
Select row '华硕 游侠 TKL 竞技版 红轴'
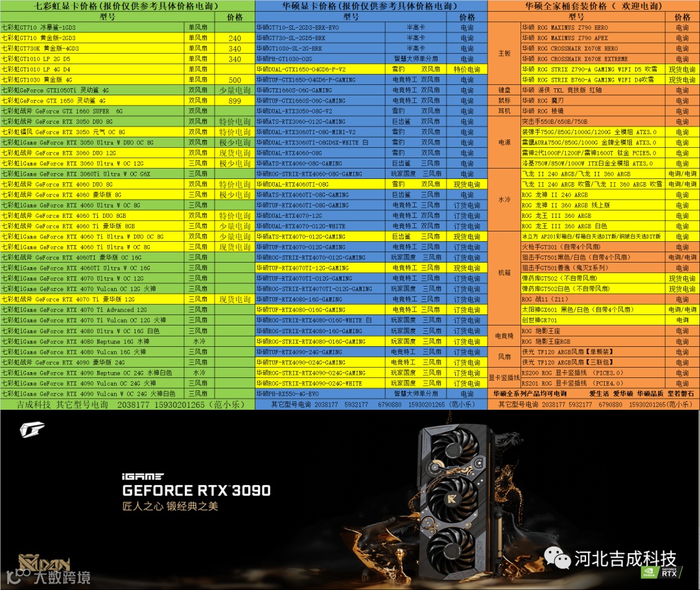pyautogui.click(x=611, y=90)
